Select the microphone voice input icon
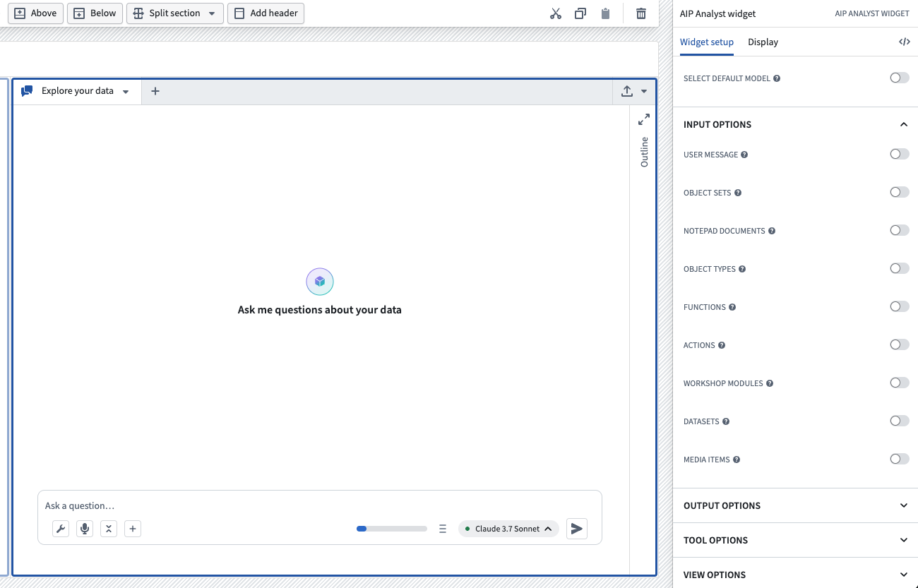The width and height of the screenshot is (918, 588). tap(84, 528)
